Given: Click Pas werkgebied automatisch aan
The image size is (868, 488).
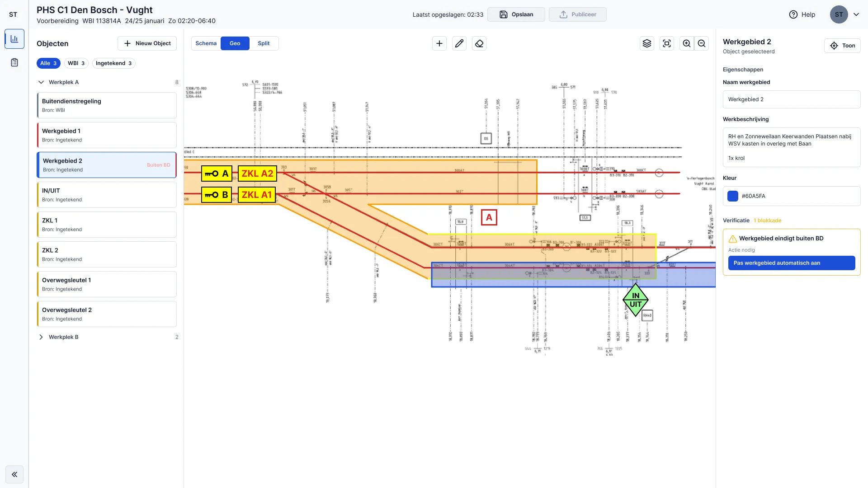Looking at the screenshot, I should (x=792, y=263).
